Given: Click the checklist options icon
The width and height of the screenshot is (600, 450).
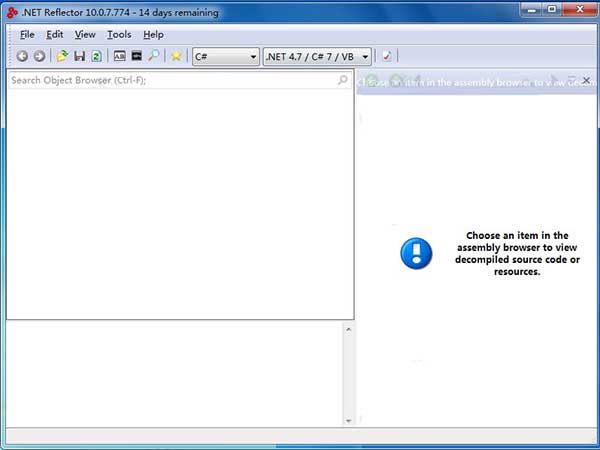Looking at the screenshot, I should [x=387, y=56].
